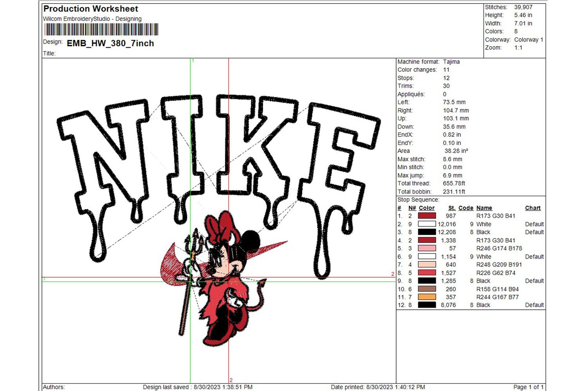
Task: Click the 'Color changes:' label
Action: coord(417,70)
